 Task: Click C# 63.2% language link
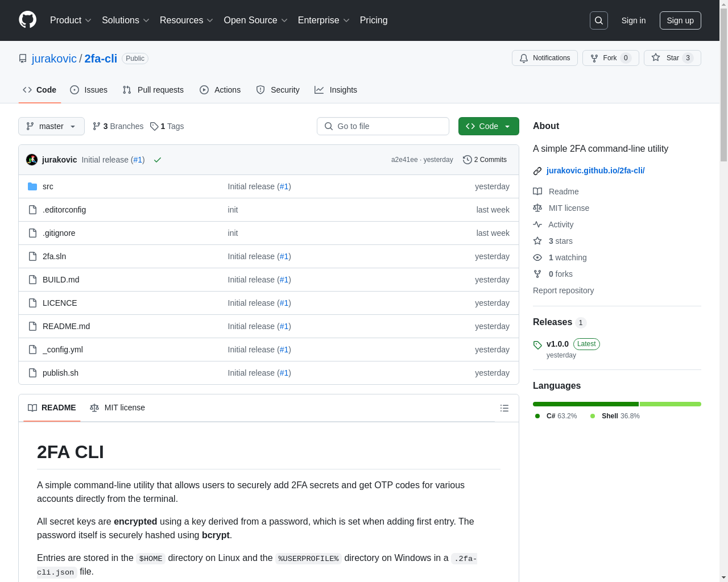click(x=556, y=416)
